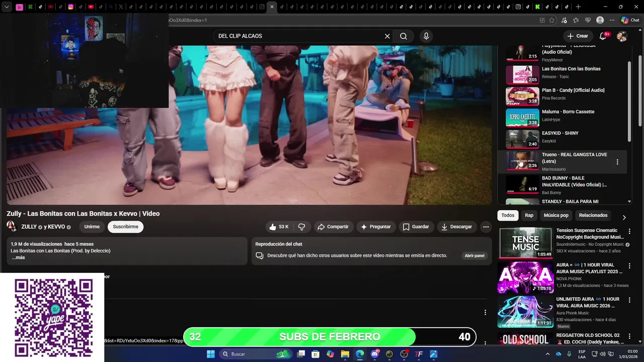Open File Explorer from the taskbar

coord(345,354)
